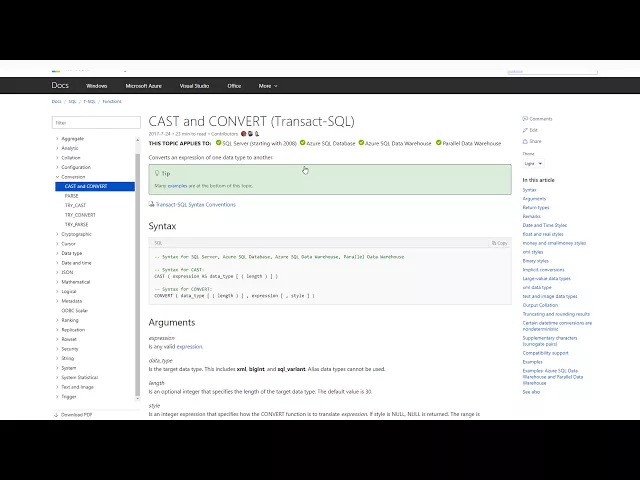Jump to Truncating and rounding results
The width and height of the screenshot is (640, 480).
pos(556,314)
